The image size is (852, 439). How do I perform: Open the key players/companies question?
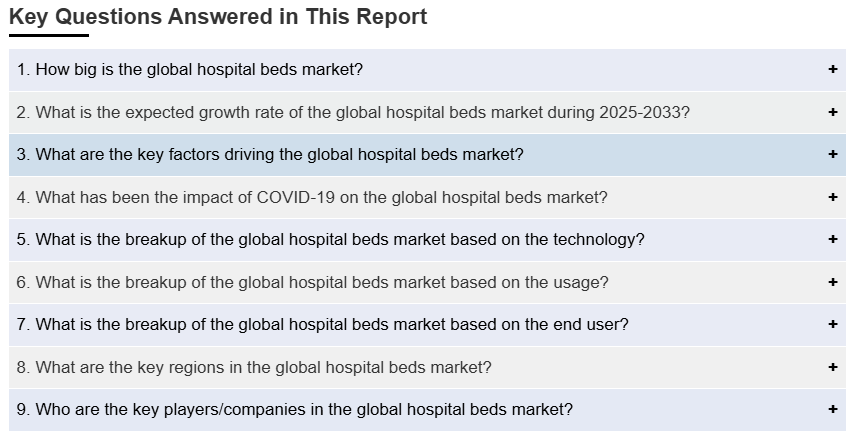295,410
